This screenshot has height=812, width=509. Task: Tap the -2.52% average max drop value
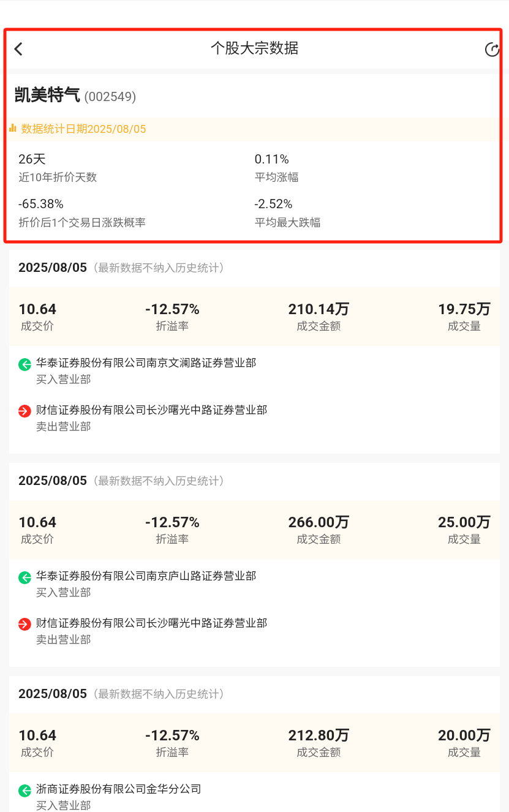click(273, 204)
